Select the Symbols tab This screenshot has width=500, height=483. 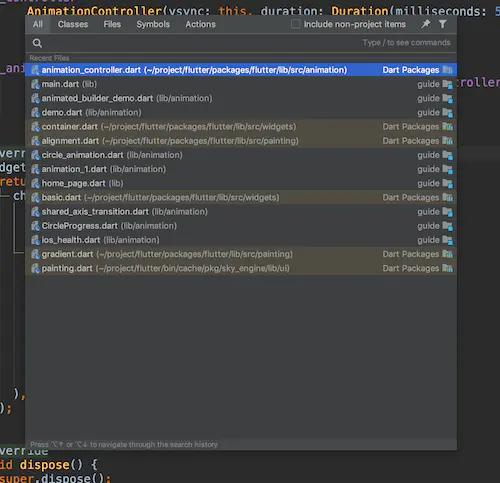pos(153,24)
